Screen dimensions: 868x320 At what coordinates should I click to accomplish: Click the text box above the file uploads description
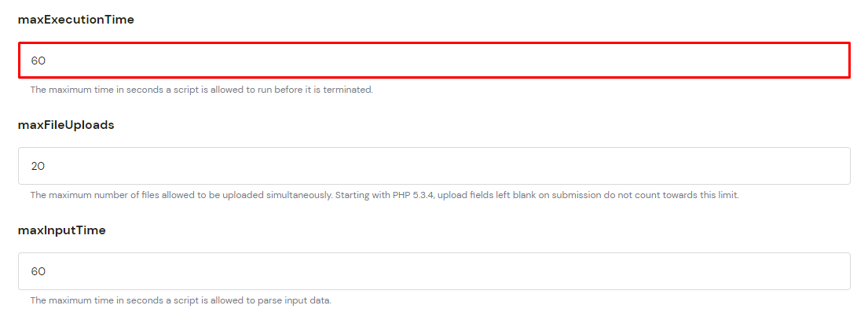point(434,166)
